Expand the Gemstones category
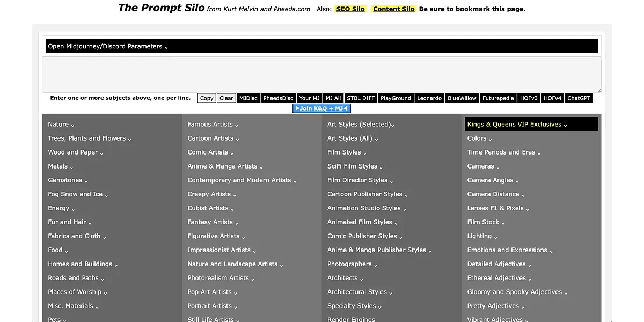This screenshot has width=644, height=322. [x=68, y=180]
